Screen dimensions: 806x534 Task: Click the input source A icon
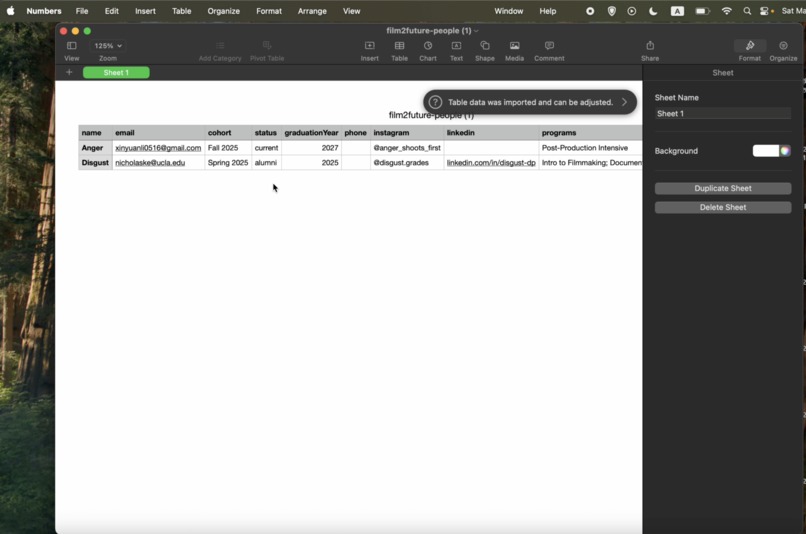coord(677,11)
